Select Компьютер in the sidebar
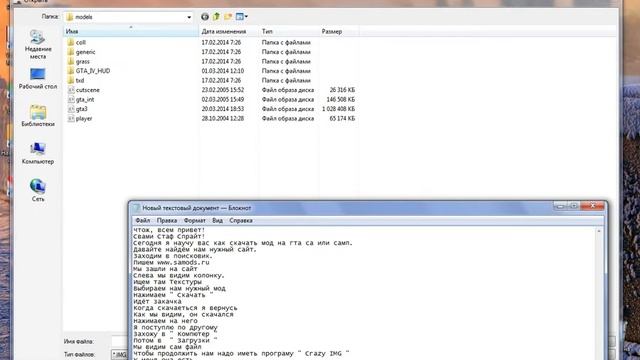 pos(38,153)
